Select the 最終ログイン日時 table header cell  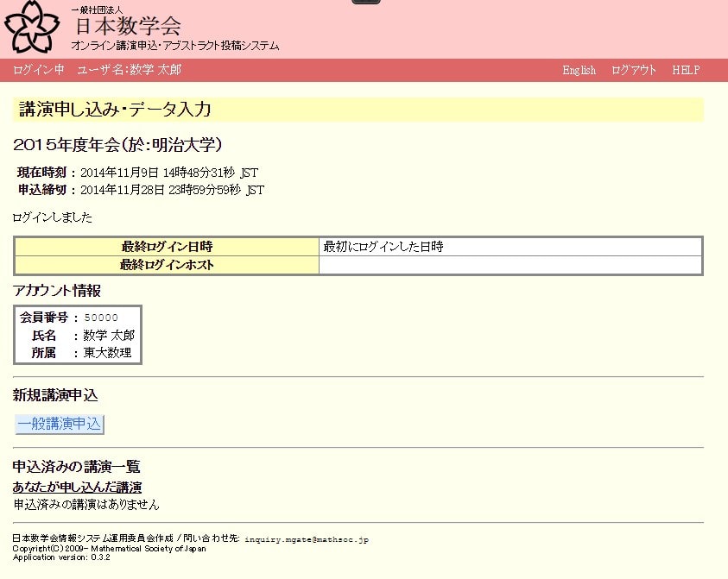[167, 247]
